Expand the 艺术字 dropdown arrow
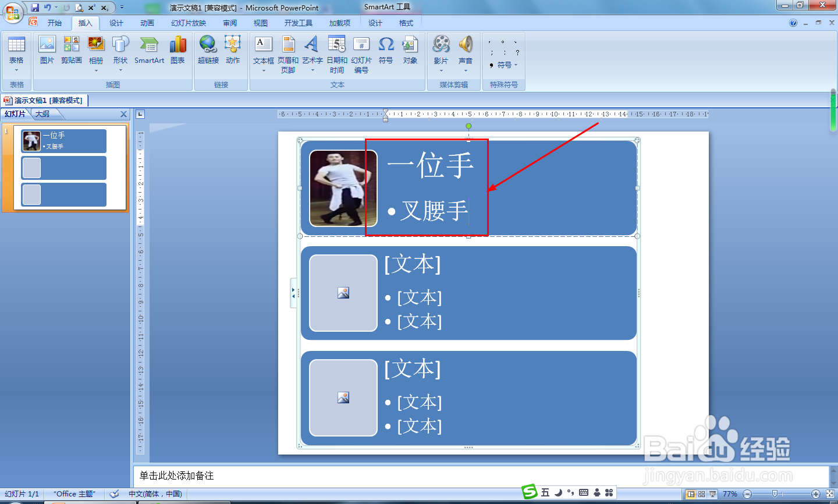Image resolution: width=838 pixels, height=504 pixels. 312,70
